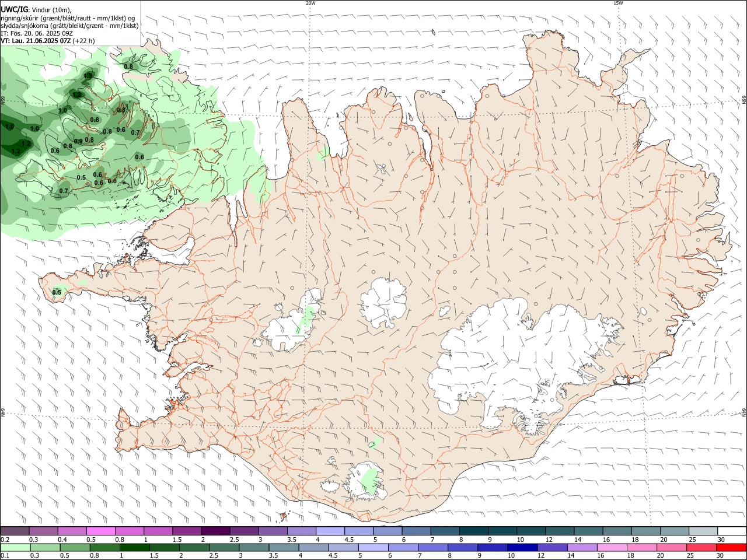Select the 'IT: Fös. 20. 06. 2025 09Z' line

[x=37, y=33]
